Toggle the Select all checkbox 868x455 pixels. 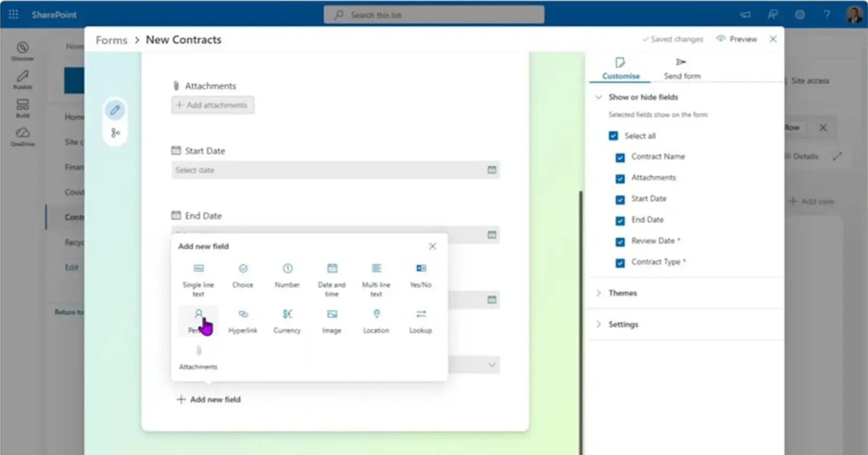(x=614, y=136)
